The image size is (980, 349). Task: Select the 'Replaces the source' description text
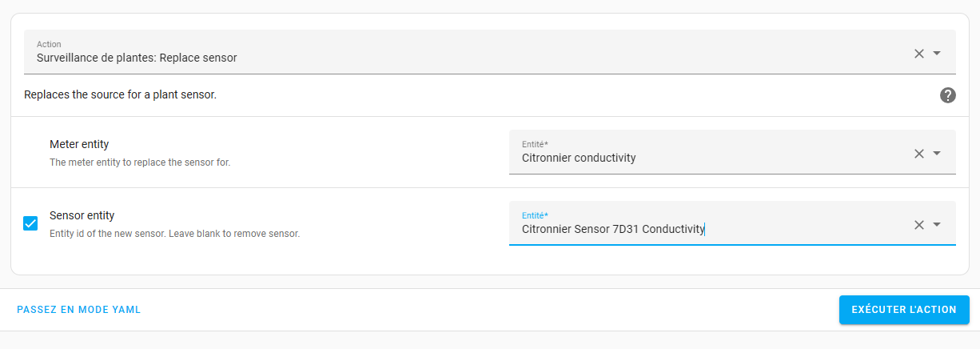pyautogui.click(x=120, y=95)
